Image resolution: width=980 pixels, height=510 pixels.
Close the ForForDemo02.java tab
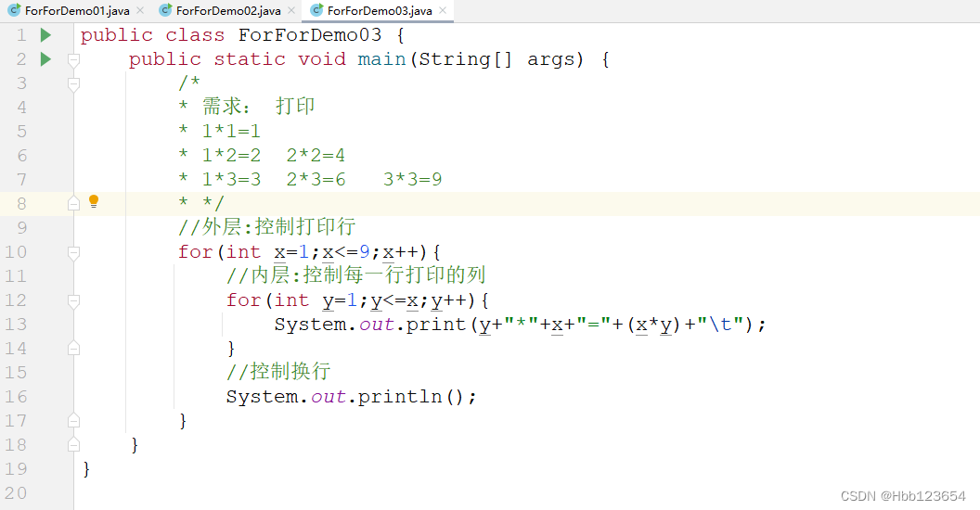(291, 10)
